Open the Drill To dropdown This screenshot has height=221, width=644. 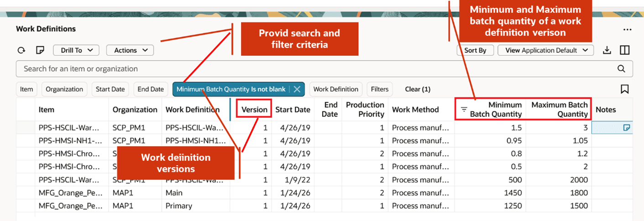pyautogui.click(x=77, y=50)
